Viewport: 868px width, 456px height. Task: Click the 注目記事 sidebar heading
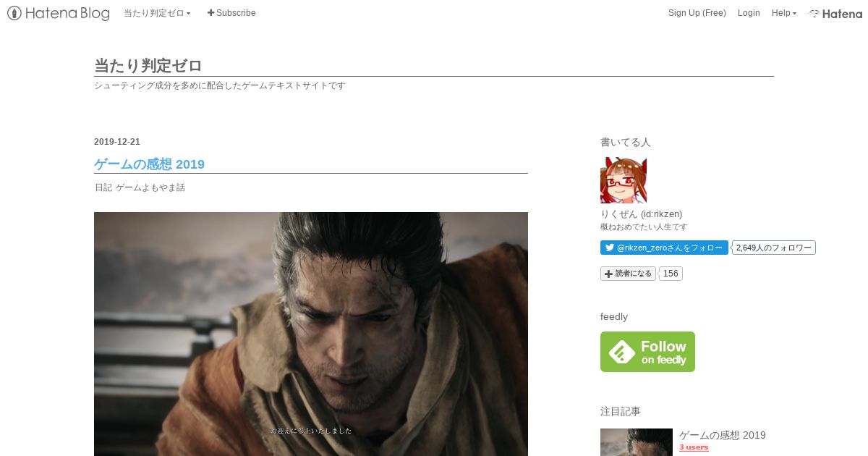[x=620, y=411]
